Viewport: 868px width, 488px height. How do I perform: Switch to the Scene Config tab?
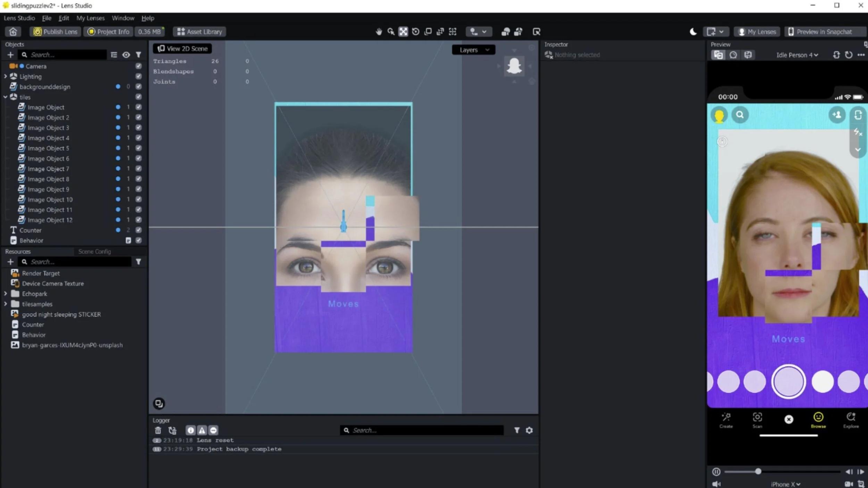click(94, 251)
